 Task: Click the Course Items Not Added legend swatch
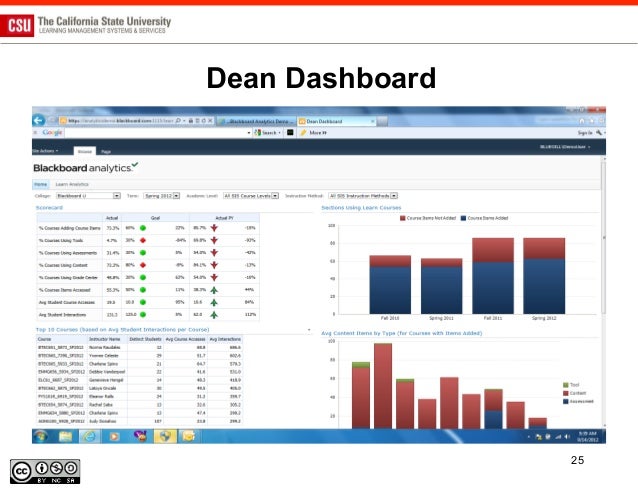click(402, 218)
